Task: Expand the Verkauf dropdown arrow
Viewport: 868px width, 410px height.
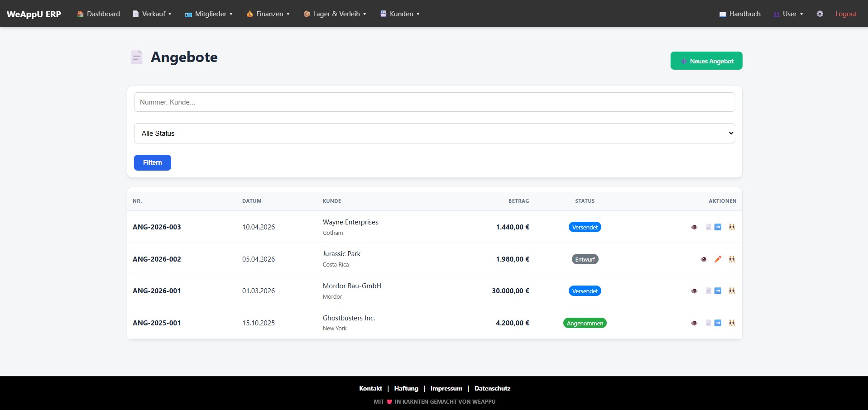Action: coord(170,14)
